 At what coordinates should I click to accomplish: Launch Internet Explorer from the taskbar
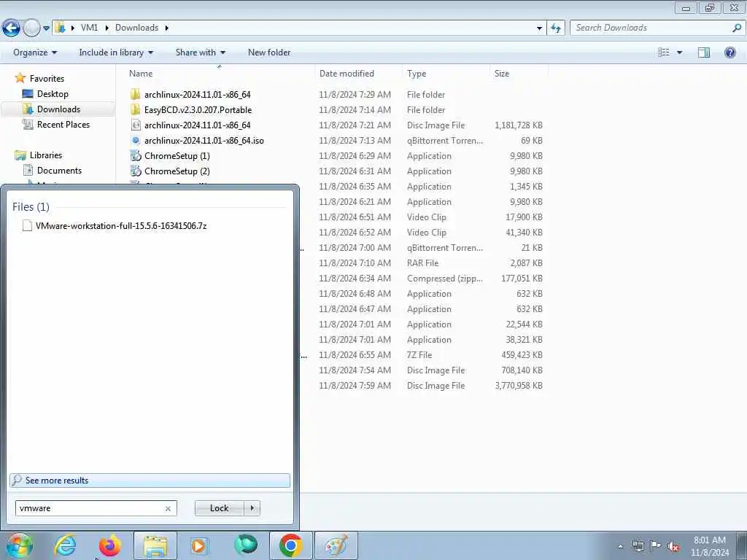(x=65, y=545)
